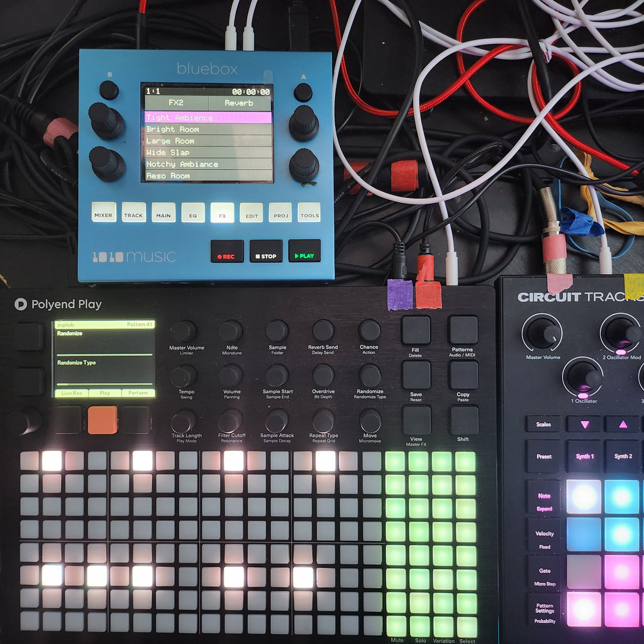
Task: Tap the MIXER button on bluebox
Action: (x=104, y=212)
